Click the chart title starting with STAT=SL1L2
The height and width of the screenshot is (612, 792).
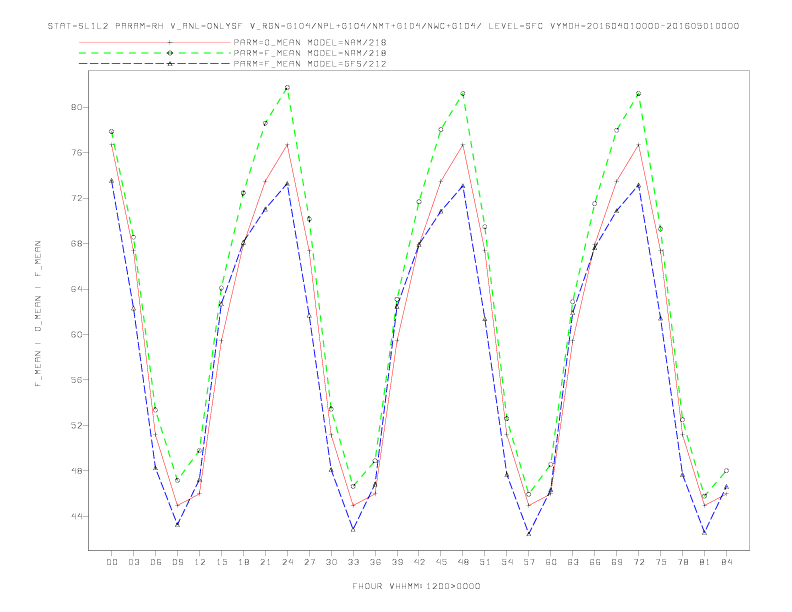(x=393, y=26)
